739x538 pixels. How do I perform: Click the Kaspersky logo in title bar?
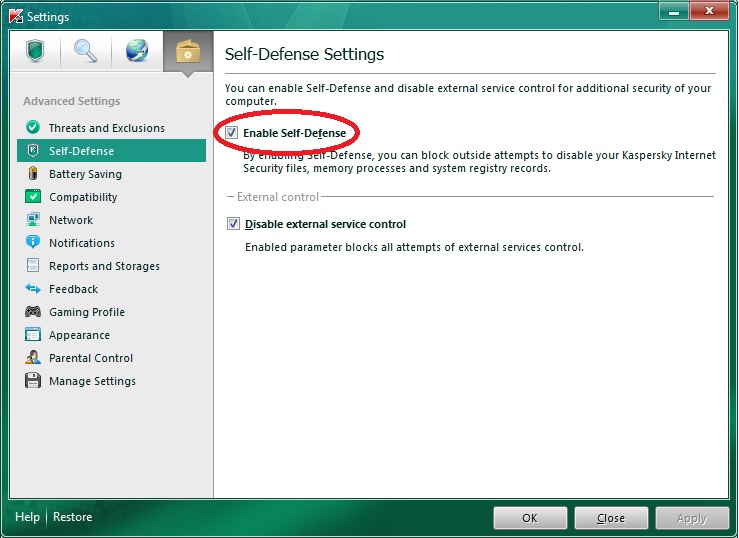click(x=16, y=16)
